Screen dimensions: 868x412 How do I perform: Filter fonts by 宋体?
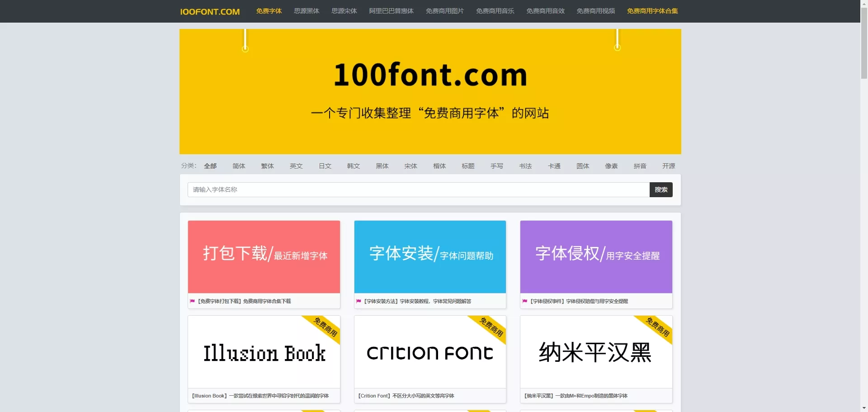411,166
